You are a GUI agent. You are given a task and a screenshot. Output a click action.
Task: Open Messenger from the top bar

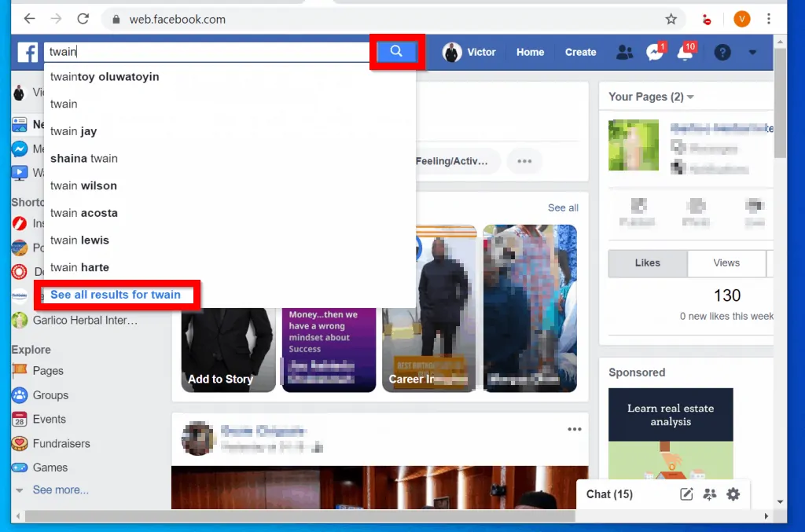tap(655, 51)
